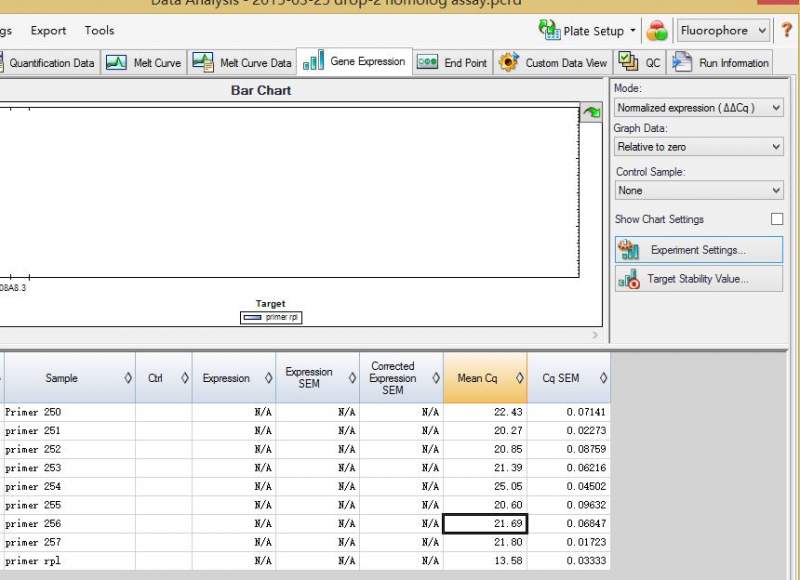
Task: Open help via question mark icon
Action: coord(787,30)
